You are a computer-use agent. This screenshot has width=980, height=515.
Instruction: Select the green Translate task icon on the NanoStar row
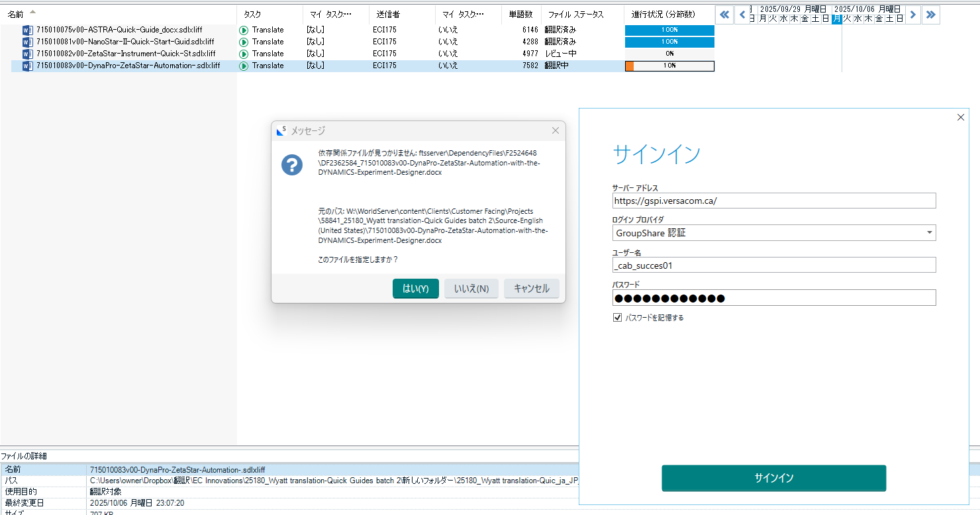pyautogui.click(x=246, y=41)
